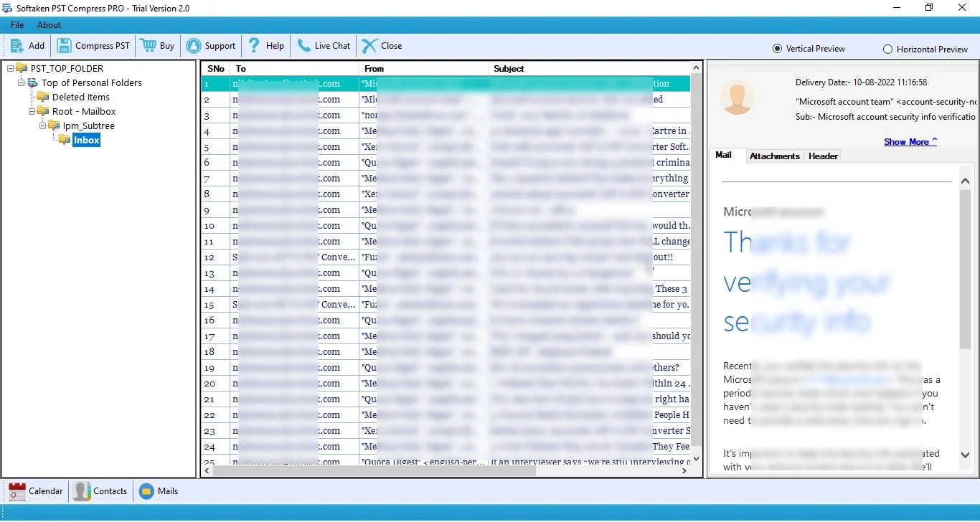980x522 pixels.
Task: Open the Calendar view at the bottom
Action: point(17,491)
